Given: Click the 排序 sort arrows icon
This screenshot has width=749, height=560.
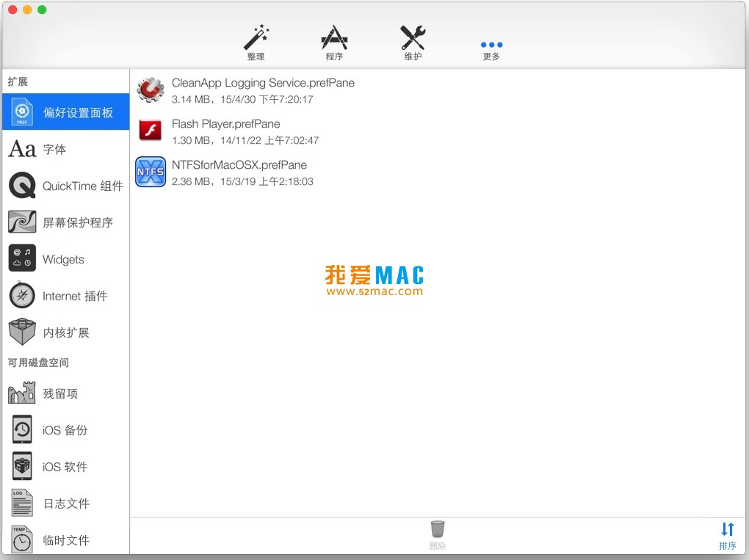Looking at the screenshot, I should click(x=728, y=529).
